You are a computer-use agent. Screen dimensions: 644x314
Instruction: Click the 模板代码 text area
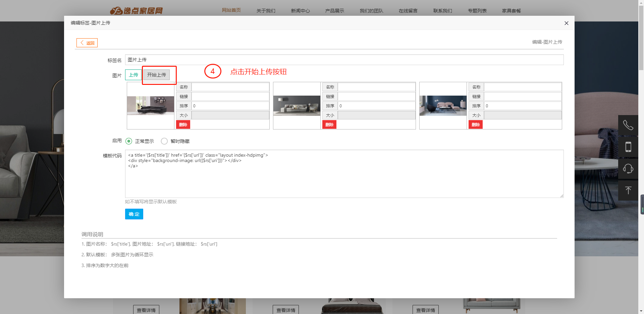pos(344,174)
